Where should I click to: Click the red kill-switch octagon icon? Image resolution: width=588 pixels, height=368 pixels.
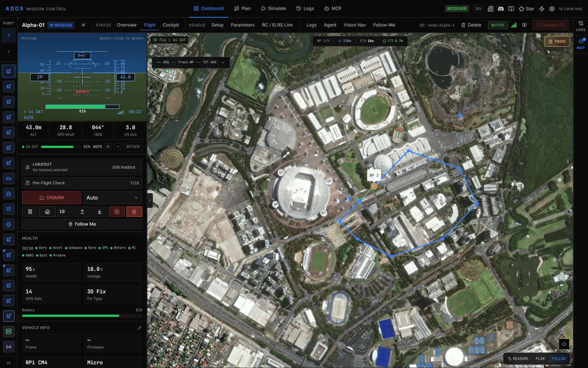[117, 212]
